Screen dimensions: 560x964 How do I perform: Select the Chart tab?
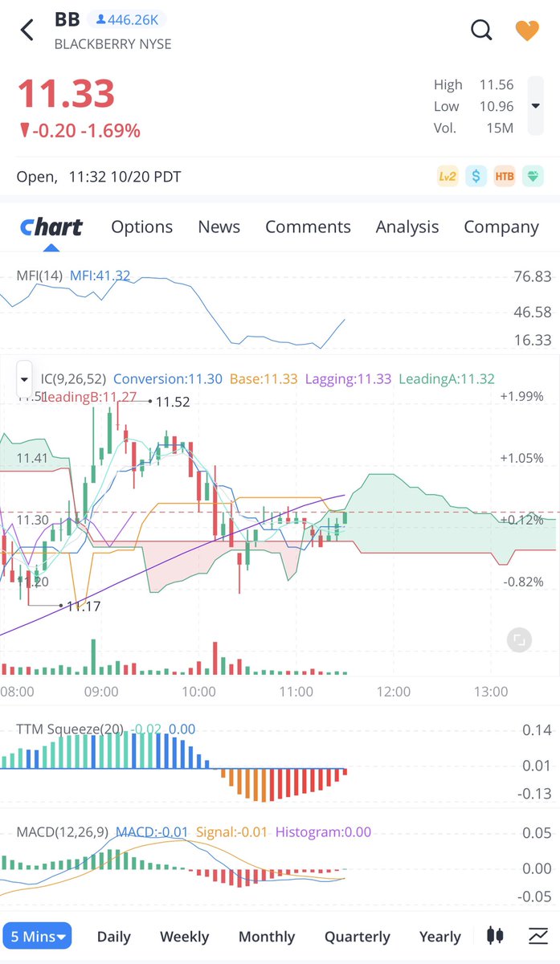pos(51,227)
